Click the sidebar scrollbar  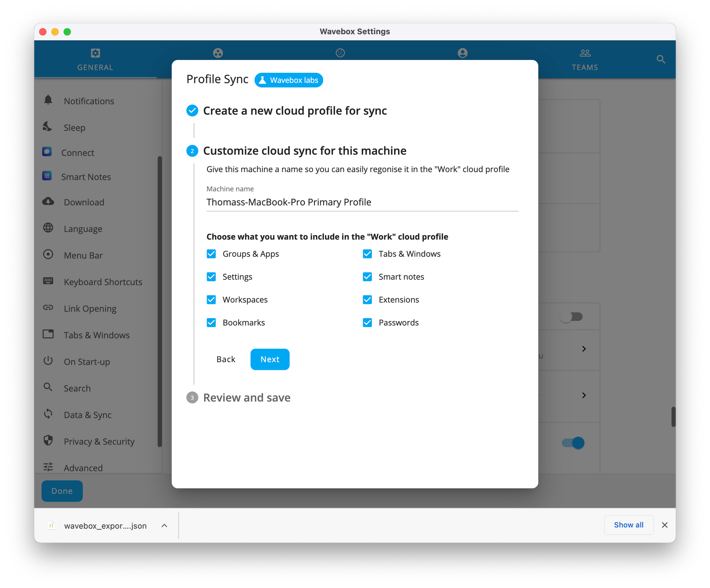pos(159,301)
